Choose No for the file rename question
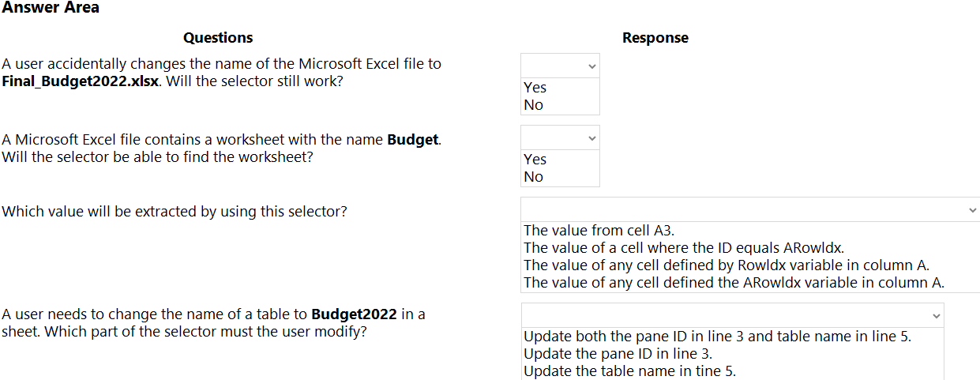This screenshot has height=380, width=980. tap(534, 105)
